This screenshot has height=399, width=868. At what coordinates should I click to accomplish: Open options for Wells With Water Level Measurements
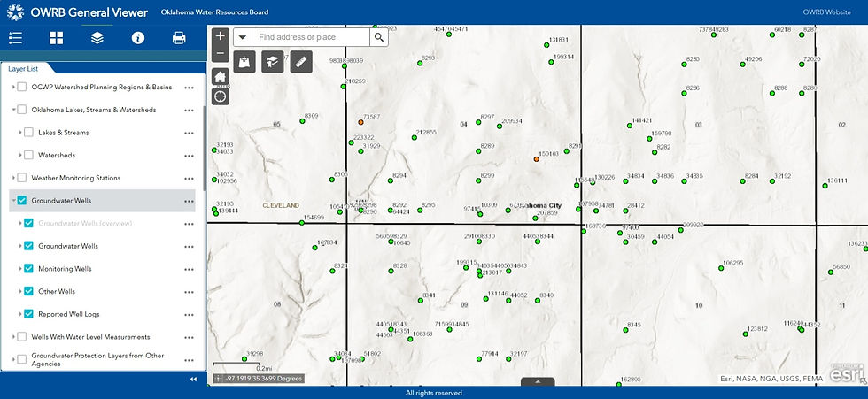point(190,337)
